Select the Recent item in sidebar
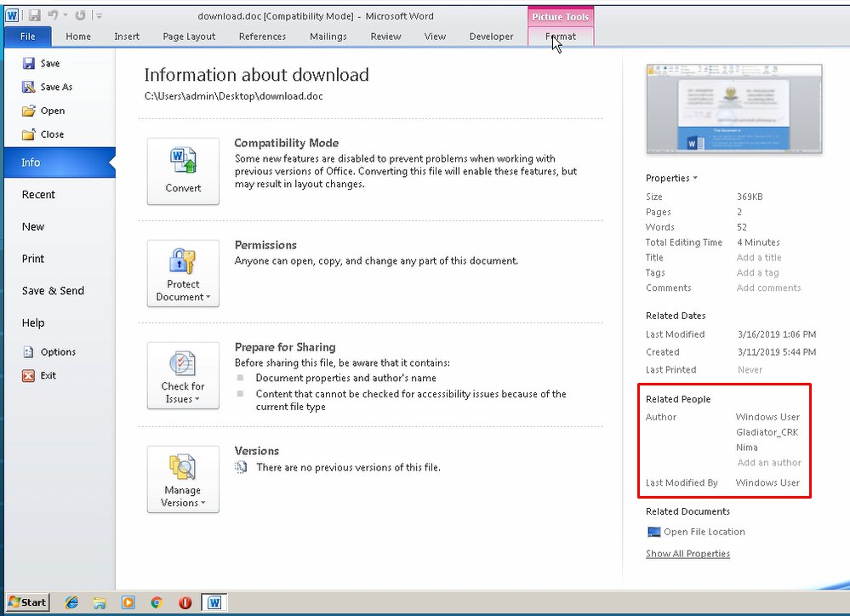This screenshot has width=850, height=616. pyautogui.click(x=38, y=195)
